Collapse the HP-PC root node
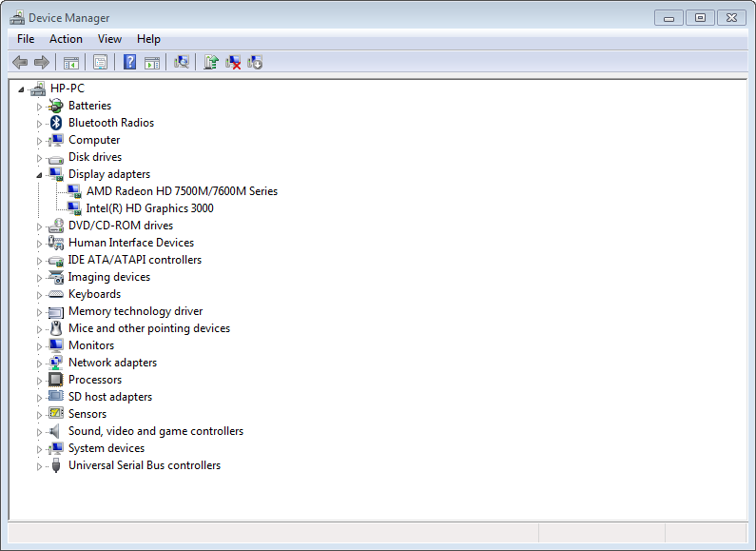The width and height of the screenshot is (756, 551). 21,89
